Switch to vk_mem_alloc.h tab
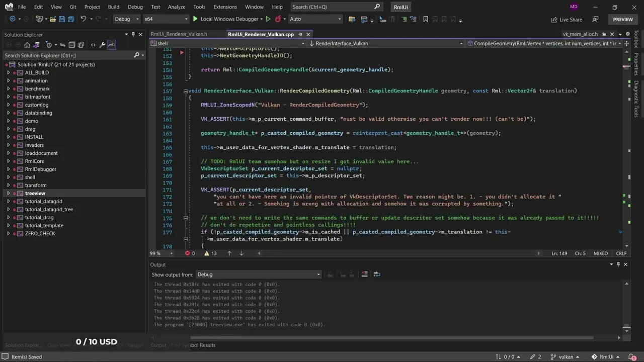 pos(580,34)
